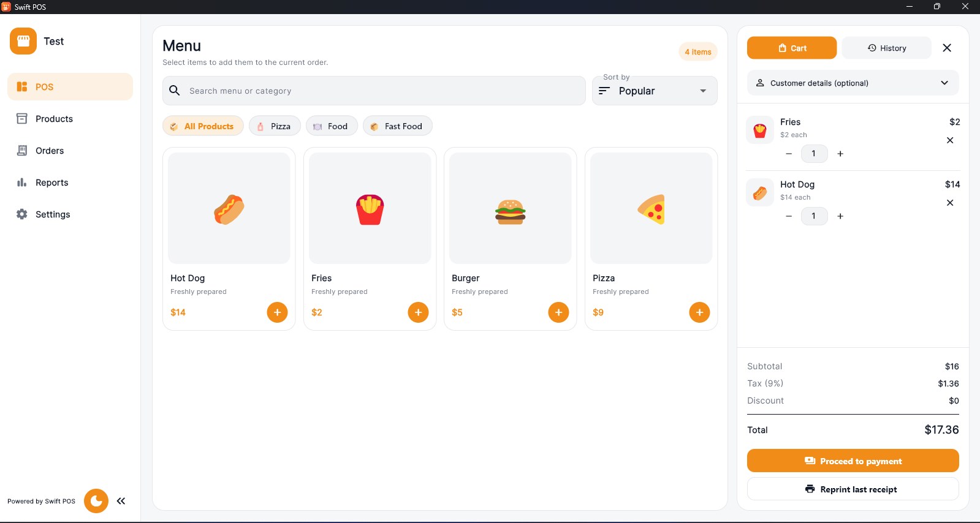
Task: Decrease Fries quantity in cart
Action: 789,154
